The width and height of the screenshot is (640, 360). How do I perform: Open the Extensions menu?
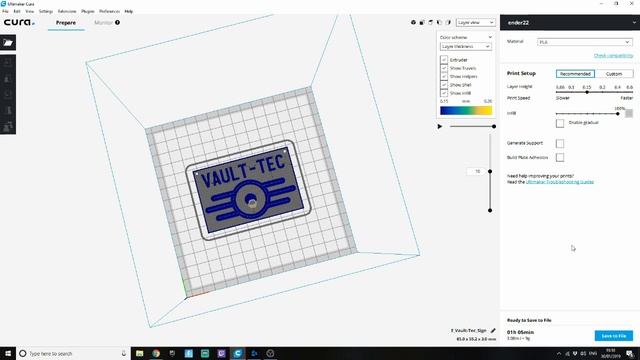click(67, 11)
